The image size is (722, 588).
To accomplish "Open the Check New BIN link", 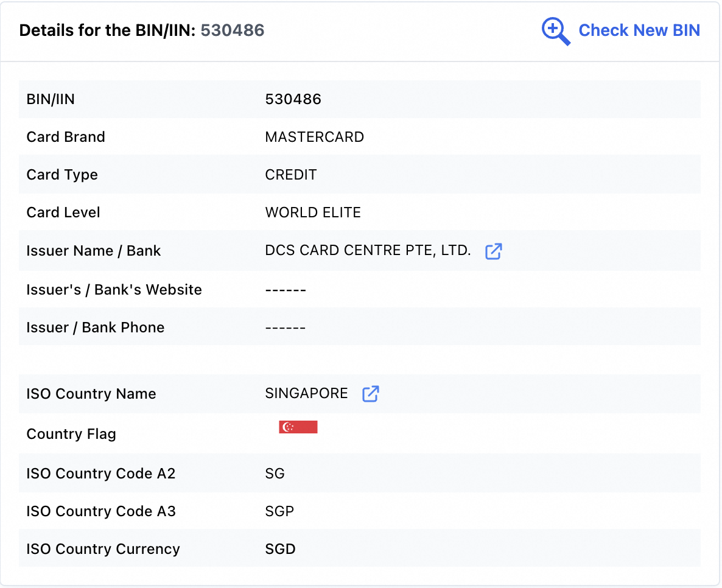I will [639, 30].
